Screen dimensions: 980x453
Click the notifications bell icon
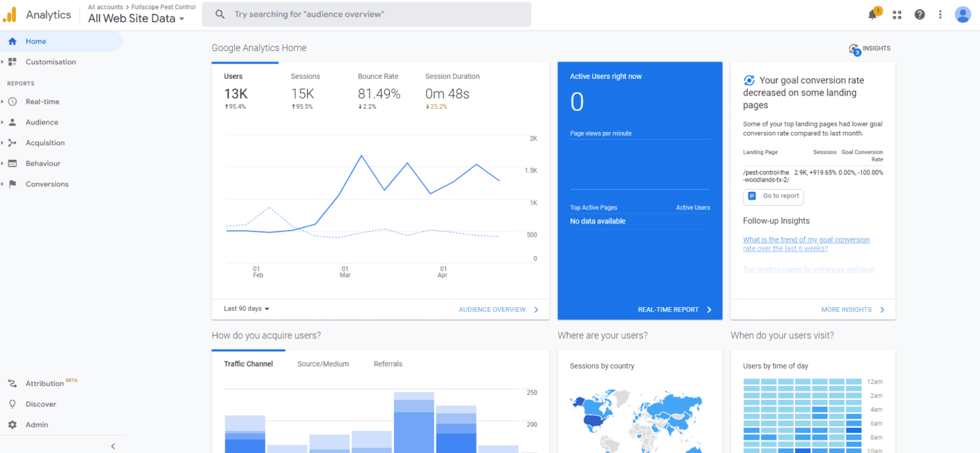pyautogui.click(x=873, y=15)
